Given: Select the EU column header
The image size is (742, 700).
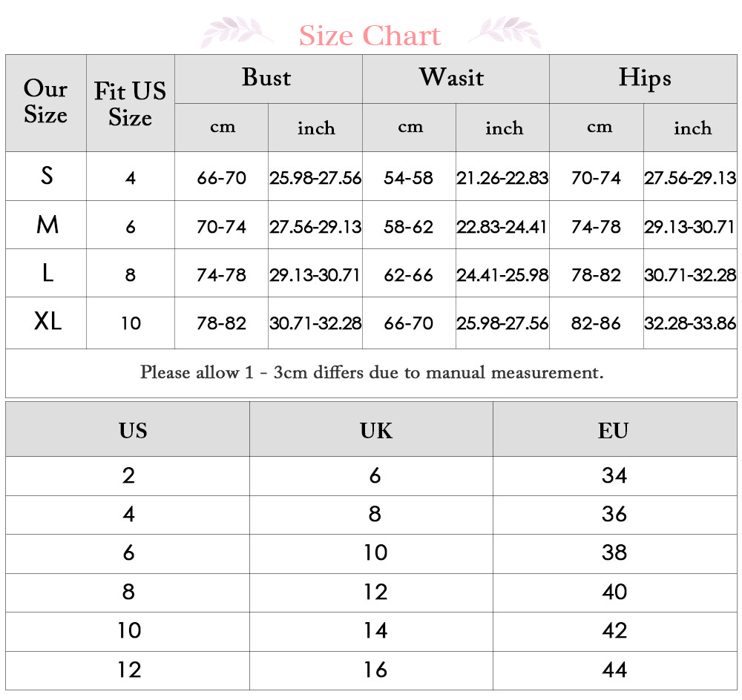Looking at the screenshot, I should click(615, 429).
